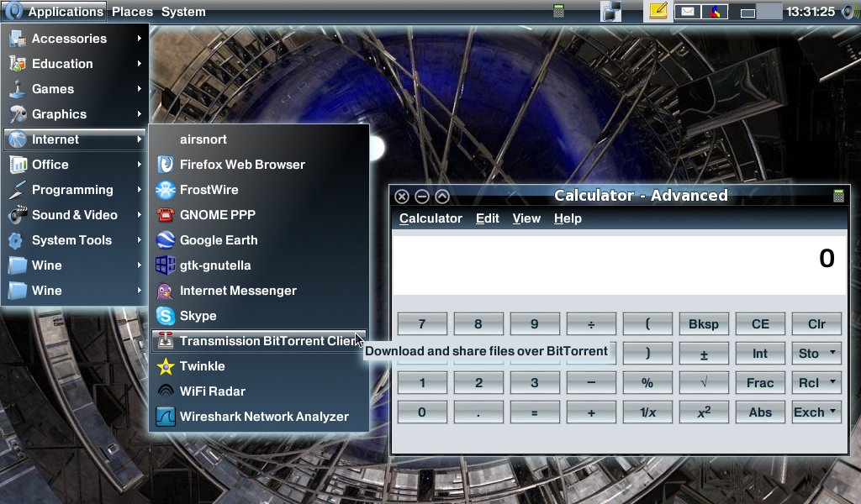This screenshot has height=504, width=861.
Task: Click the Google Earth globe icon
Action: click(x=166, y=240)
